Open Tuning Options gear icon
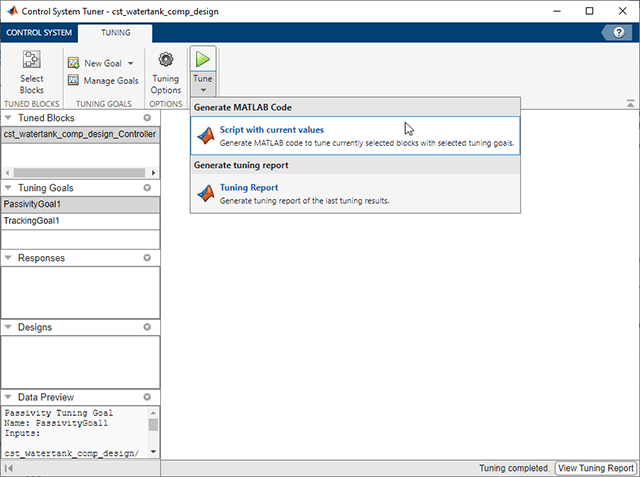This screenshot has height=477, width=640. coord(166,60)
